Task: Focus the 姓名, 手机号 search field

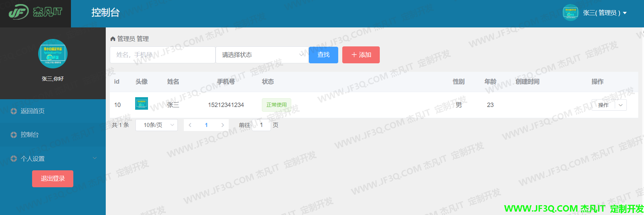Action: 163,55
